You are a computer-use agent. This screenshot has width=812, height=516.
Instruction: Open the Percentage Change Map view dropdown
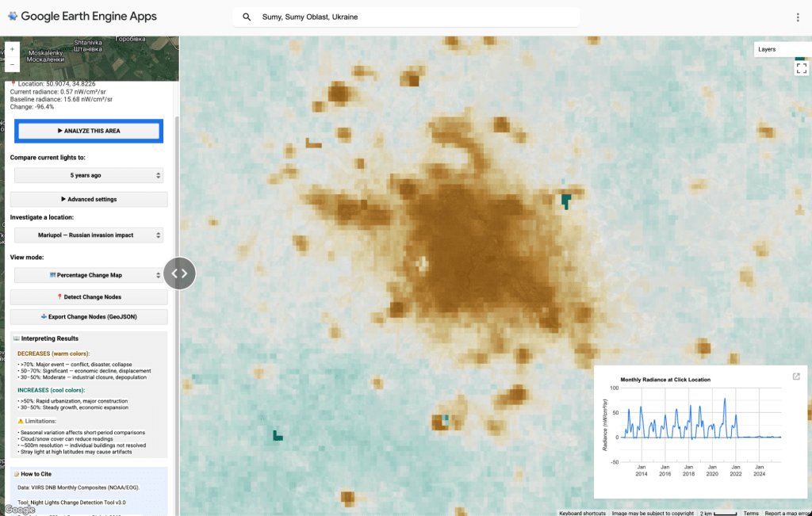(x=89, y=275)
